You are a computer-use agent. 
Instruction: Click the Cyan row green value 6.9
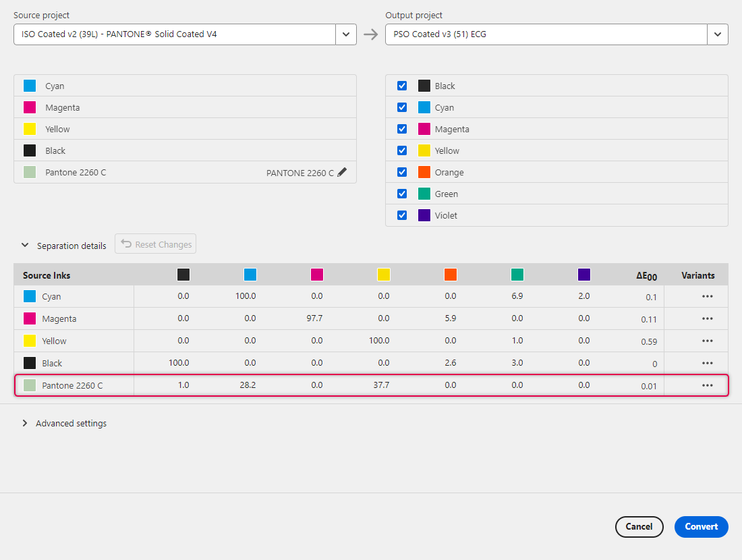[x=517, y=296]
